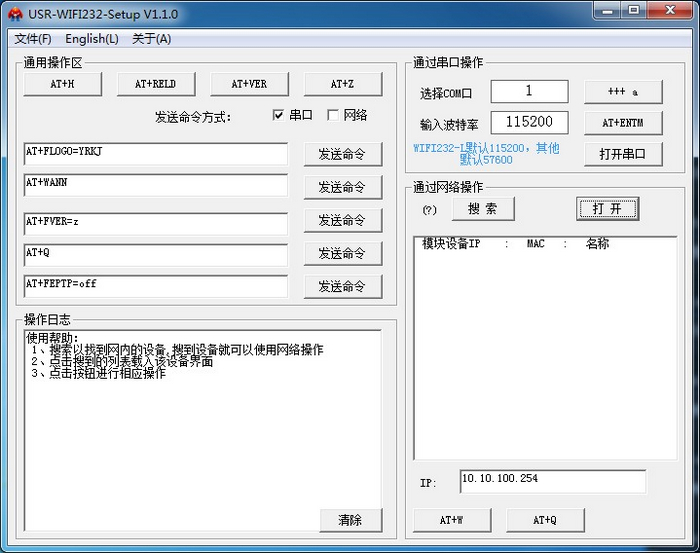700x553 pixels.
Task: Click the AT+H button
Action: (x=62, y=84)
